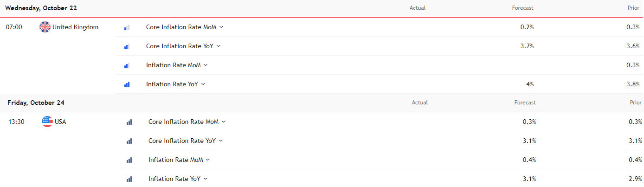Click importance bars beside USA Inflation Rate YoY
The image size is (644, 187).
click(x=129, y=179)
